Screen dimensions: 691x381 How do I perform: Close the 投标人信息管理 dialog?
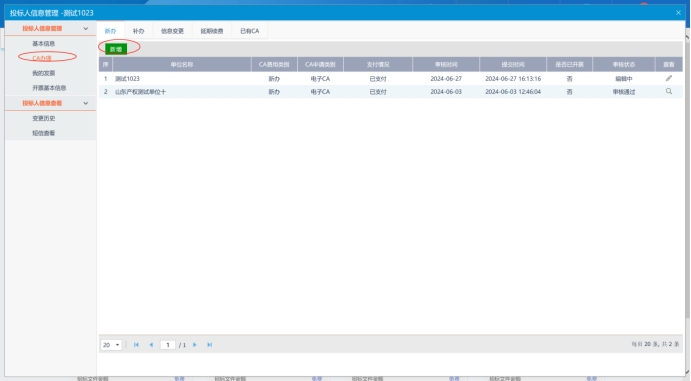(678, 13)
